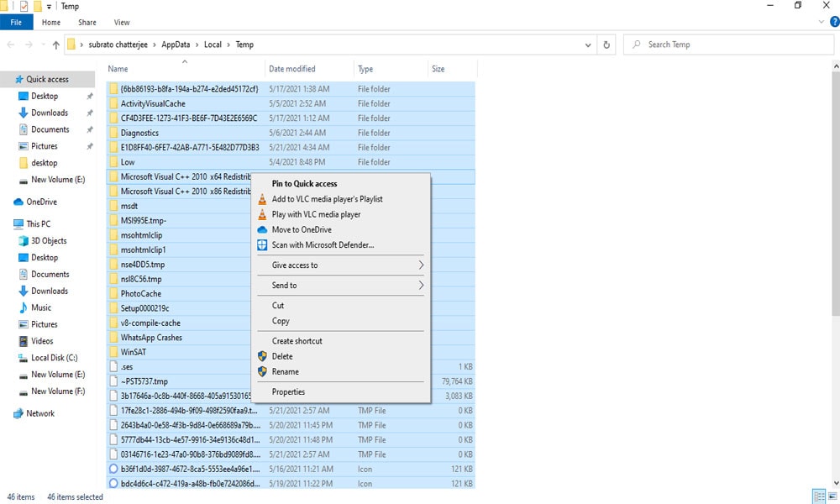Switch to details view icon in status bar
The height and width of the screenshot is (504, 840).
[x=818, y=496]
